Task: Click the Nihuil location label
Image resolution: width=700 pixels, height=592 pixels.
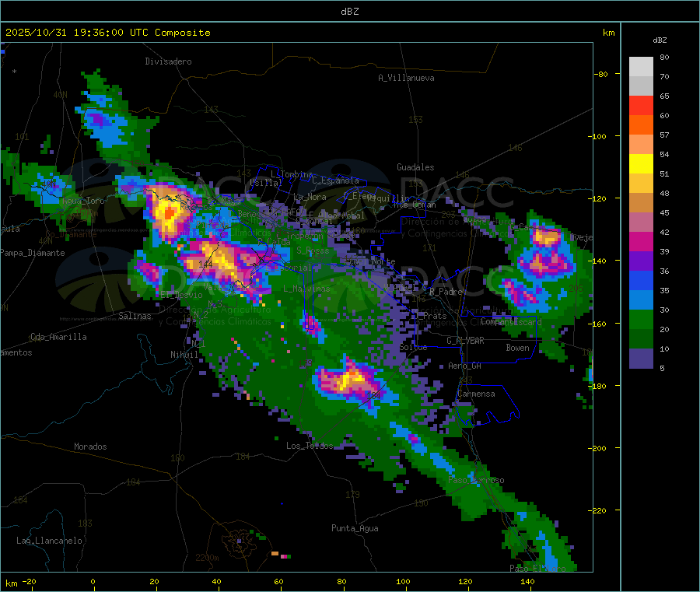Action: click(184, 355)
